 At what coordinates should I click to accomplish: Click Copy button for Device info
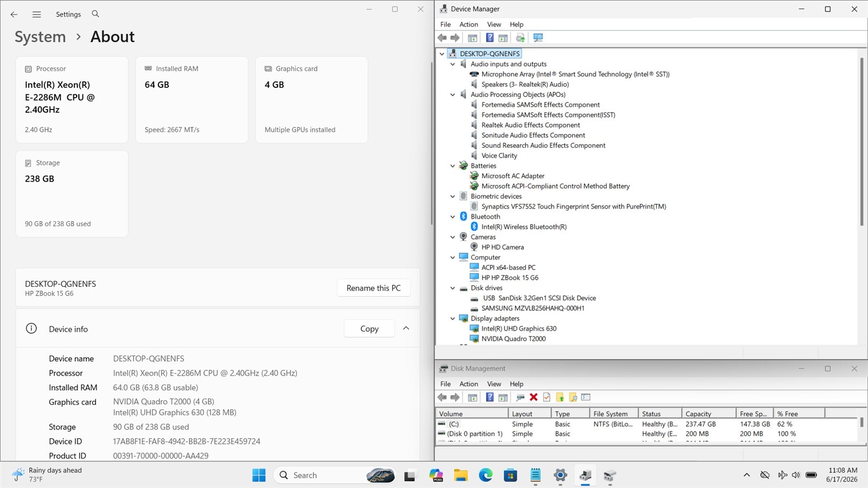369,329
